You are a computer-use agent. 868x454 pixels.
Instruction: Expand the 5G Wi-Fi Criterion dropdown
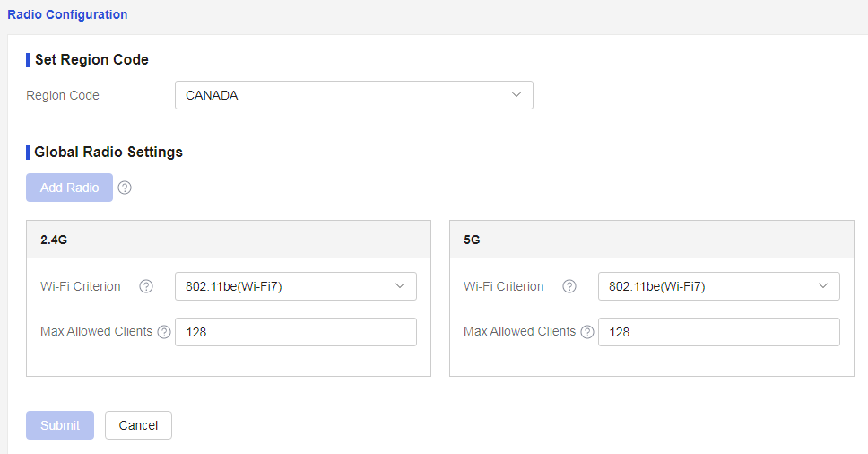pyautogui.click(x=719, y=286)
